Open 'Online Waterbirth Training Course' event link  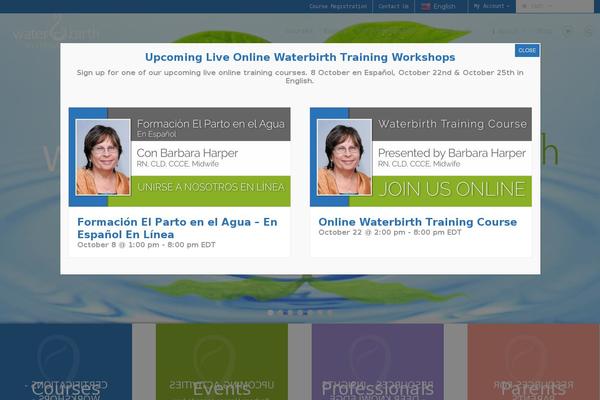[417, 222]
